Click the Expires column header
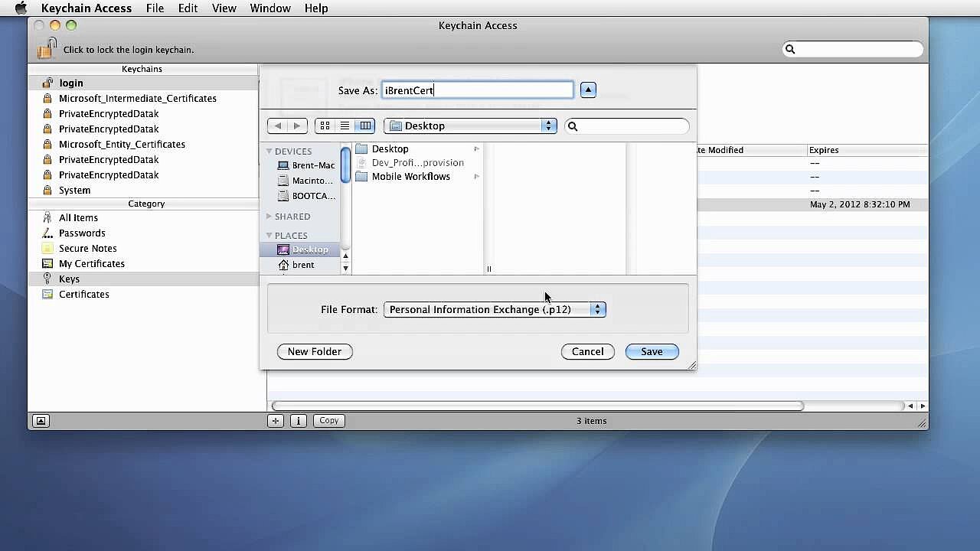This screenshot has height=551, width=980. 867,150
